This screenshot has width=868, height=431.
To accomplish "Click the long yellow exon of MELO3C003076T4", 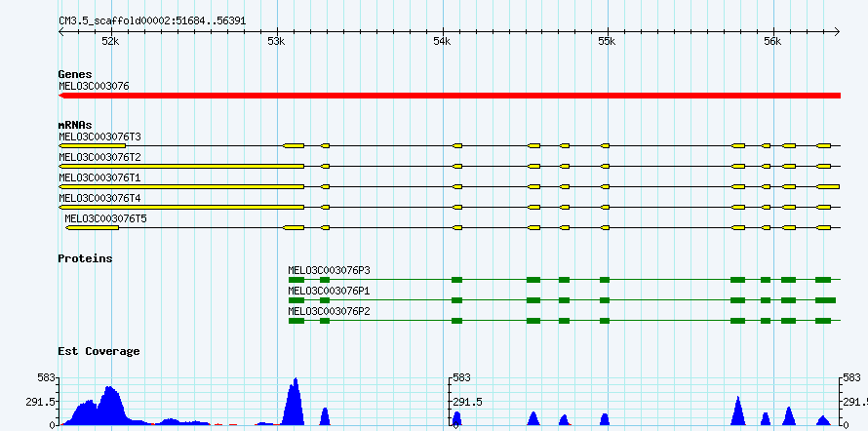I will 181,207.
